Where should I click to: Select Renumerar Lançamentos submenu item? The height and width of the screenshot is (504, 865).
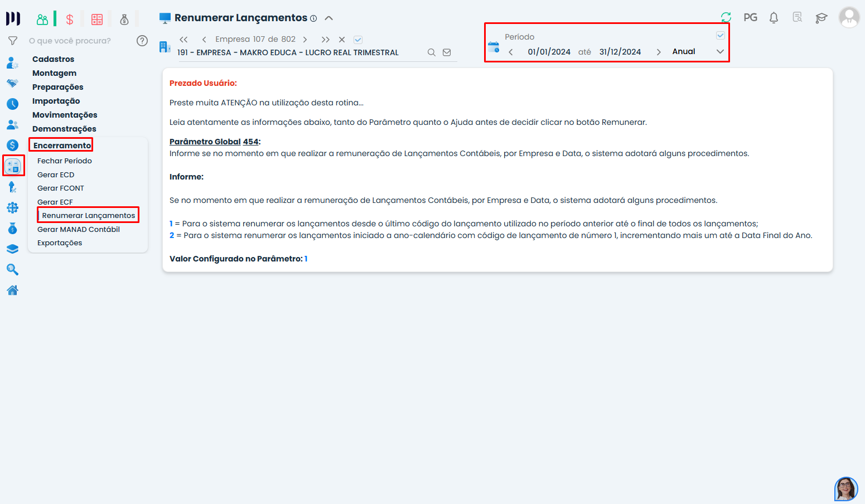point(89,215)
